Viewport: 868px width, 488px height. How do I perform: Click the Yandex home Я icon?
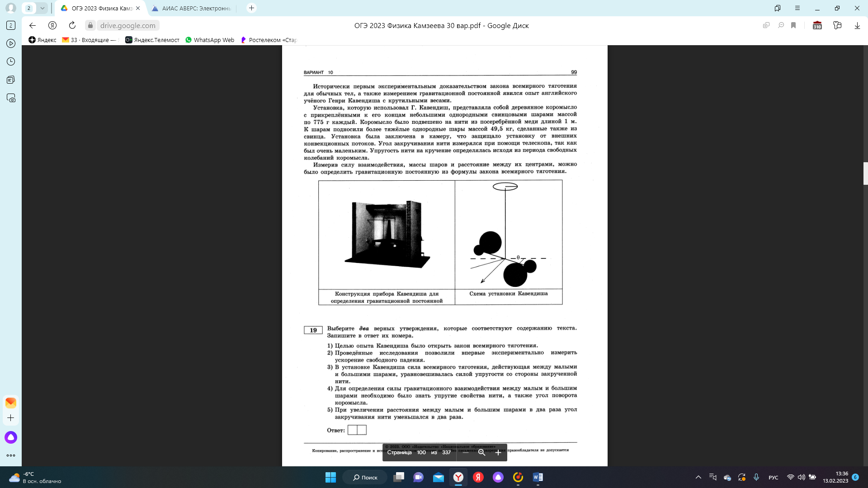point(52,25)
